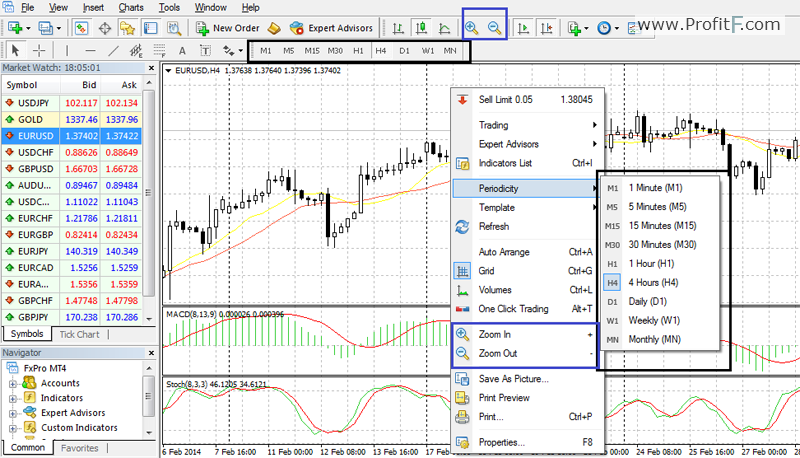Expand Accounts node in Navigator
800x458 pixels.
point(13,384)
